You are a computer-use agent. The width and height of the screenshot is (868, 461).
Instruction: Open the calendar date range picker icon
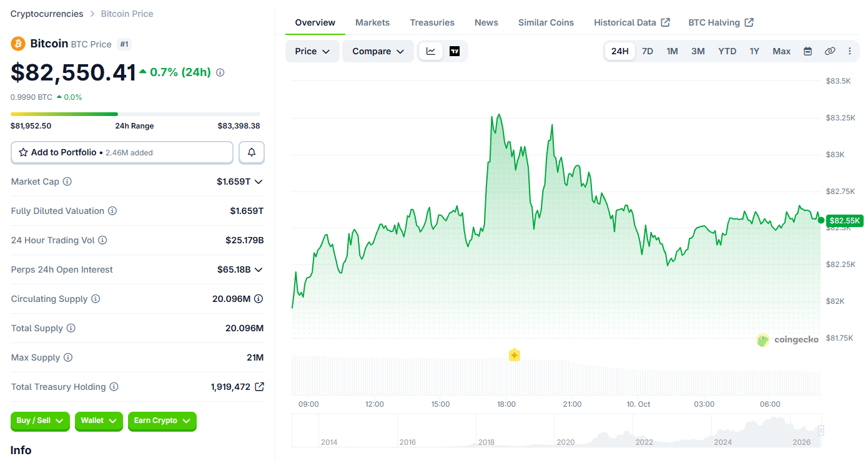[x=807, y=51]
